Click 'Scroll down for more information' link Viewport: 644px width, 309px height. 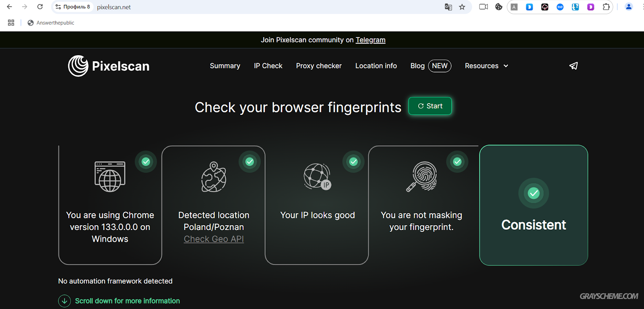click(x=127, y=301)
